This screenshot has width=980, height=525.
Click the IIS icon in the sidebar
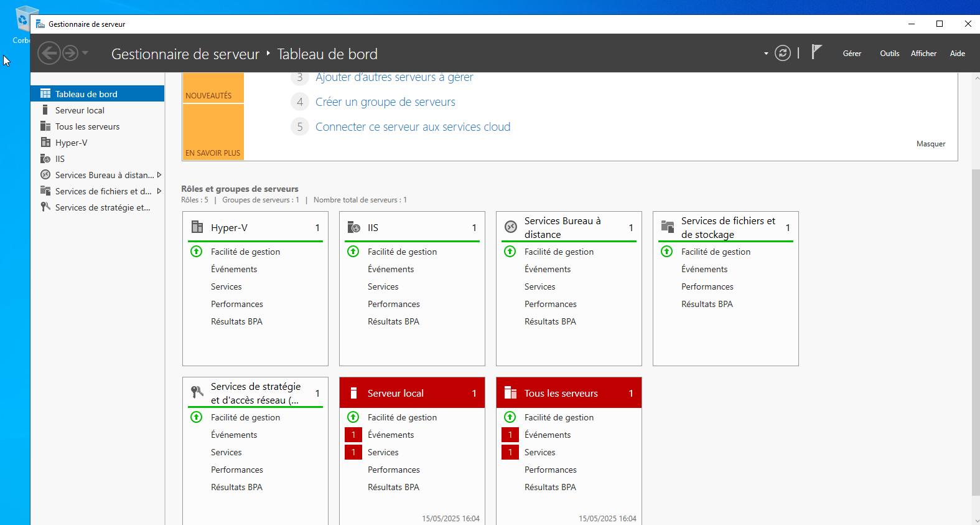click(45, 158)
